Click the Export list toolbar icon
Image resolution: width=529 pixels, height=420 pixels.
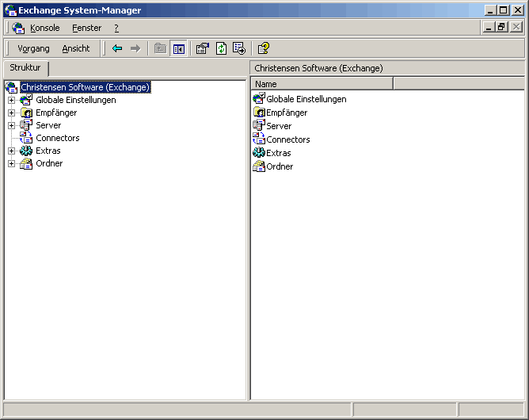[239, 48]
